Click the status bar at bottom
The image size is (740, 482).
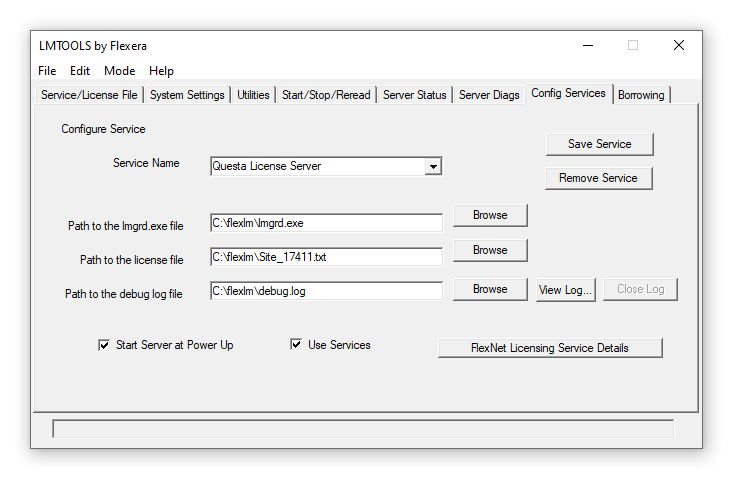[x=363, y=429]
